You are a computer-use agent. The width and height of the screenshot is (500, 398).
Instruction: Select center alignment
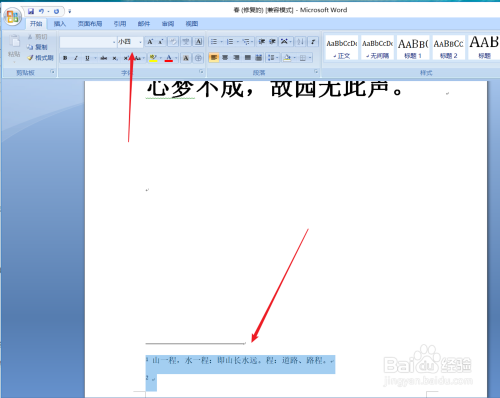(x=225, y=58)
